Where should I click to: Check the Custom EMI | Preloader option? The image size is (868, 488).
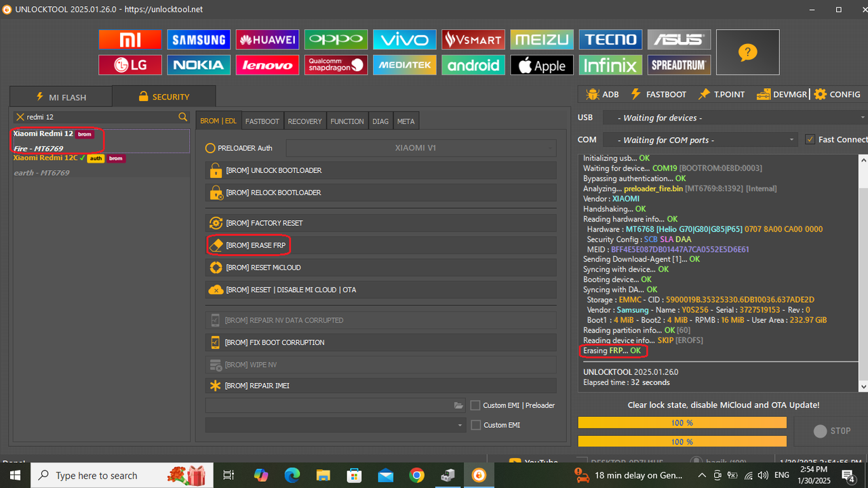(475, 405)
